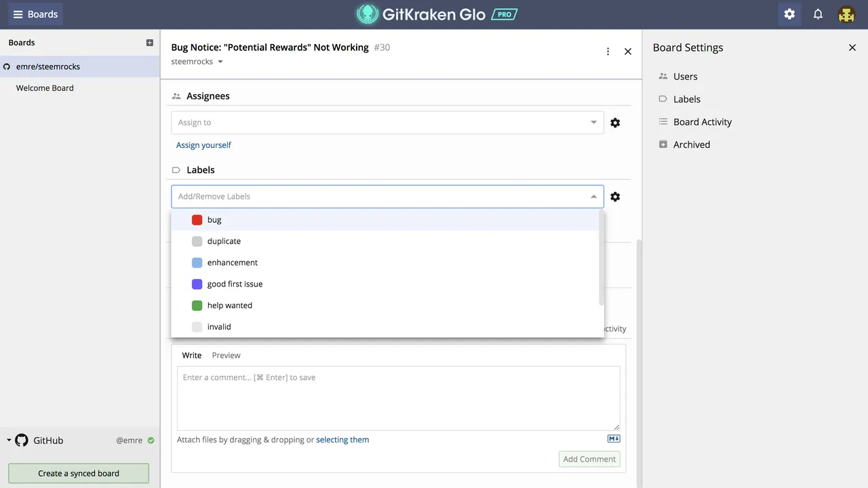
Task: Click the purple good first issue swatch
Action: (x=197, y=284)
